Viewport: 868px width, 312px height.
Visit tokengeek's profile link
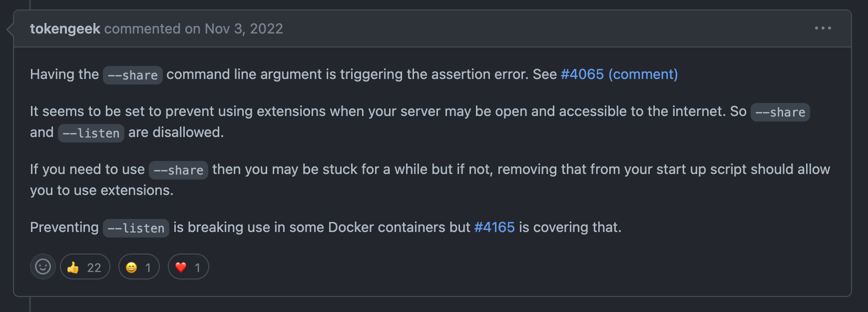pos(65,28)
